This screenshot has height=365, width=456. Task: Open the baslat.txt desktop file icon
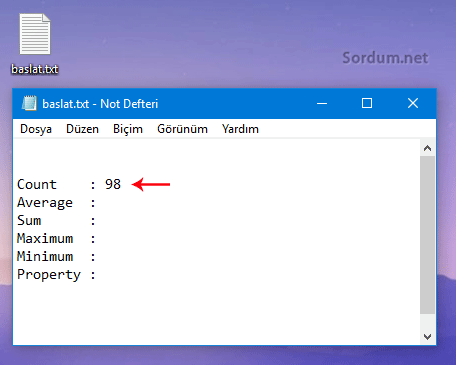(35, 34)
